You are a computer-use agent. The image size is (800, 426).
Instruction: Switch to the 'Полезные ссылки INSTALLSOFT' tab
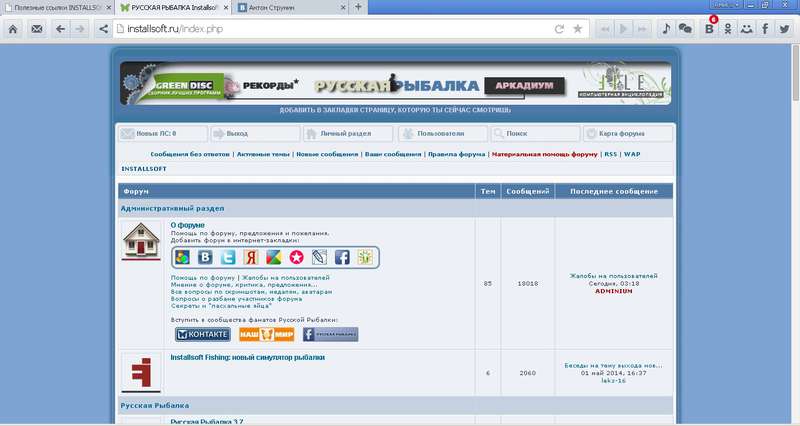point(58,8)
